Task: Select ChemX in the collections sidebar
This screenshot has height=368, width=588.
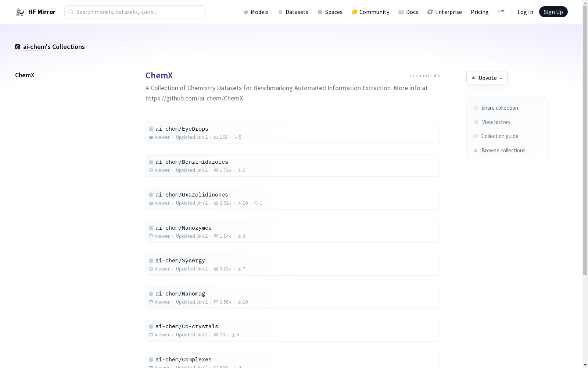Action: [25, 75]
